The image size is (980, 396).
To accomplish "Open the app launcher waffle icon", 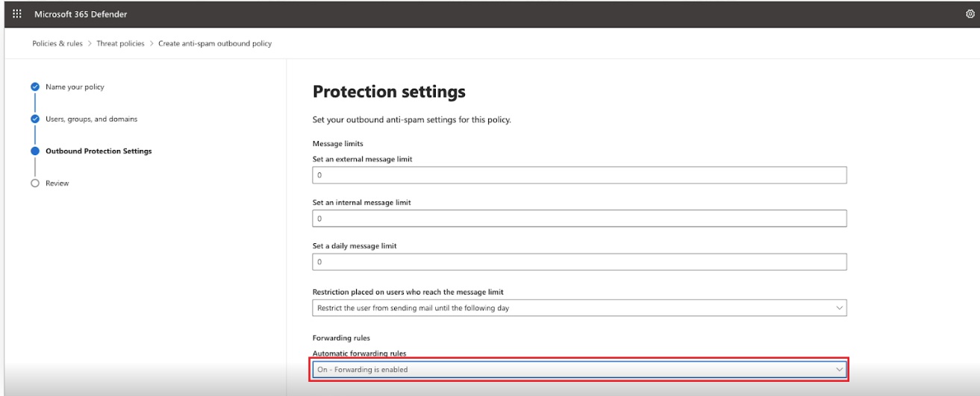I will (x=17, y=12).
